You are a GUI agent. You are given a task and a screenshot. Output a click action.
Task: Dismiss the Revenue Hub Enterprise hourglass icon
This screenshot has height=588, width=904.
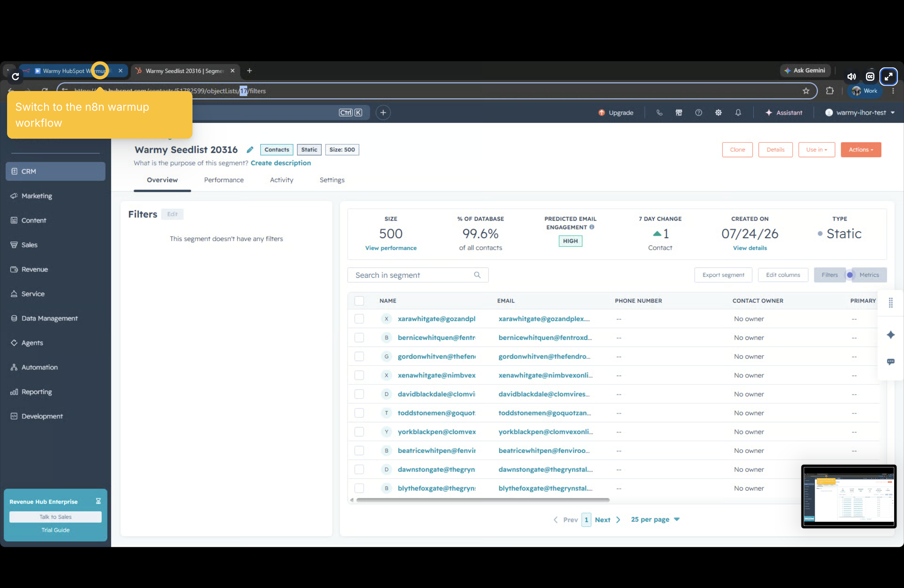(x=98, y=501)
